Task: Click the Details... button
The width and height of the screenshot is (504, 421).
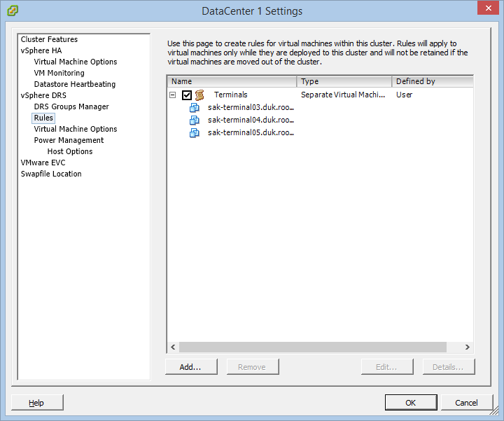Action: point(449,367)
